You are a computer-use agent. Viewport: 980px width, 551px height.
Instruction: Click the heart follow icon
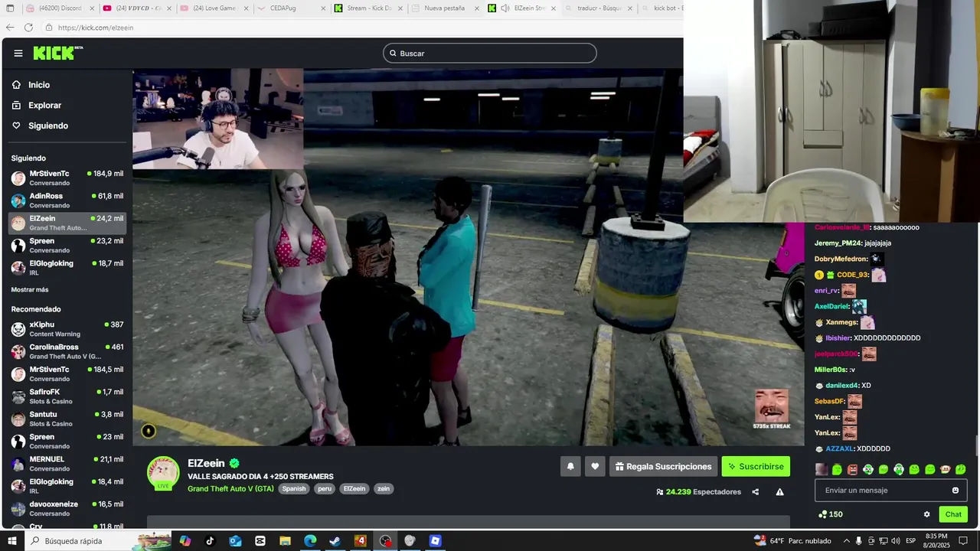point(595,466)
